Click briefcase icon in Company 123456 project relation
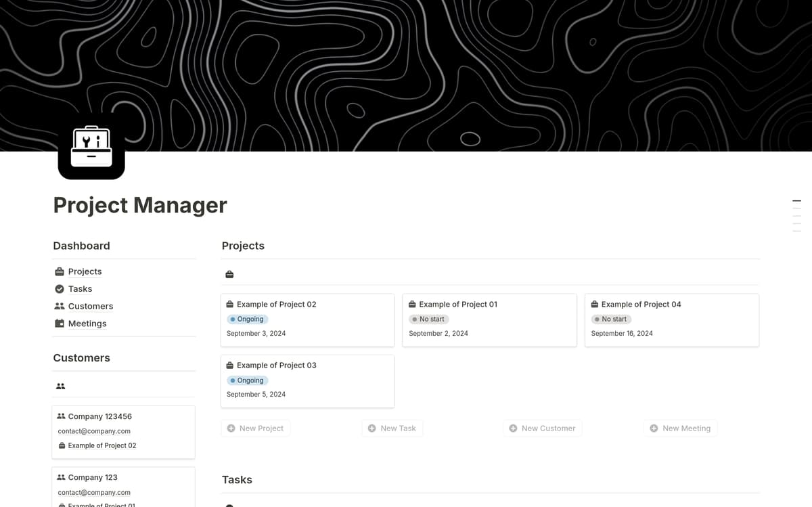Viewport: 812px width, 507px height. (x=62, y=445)
